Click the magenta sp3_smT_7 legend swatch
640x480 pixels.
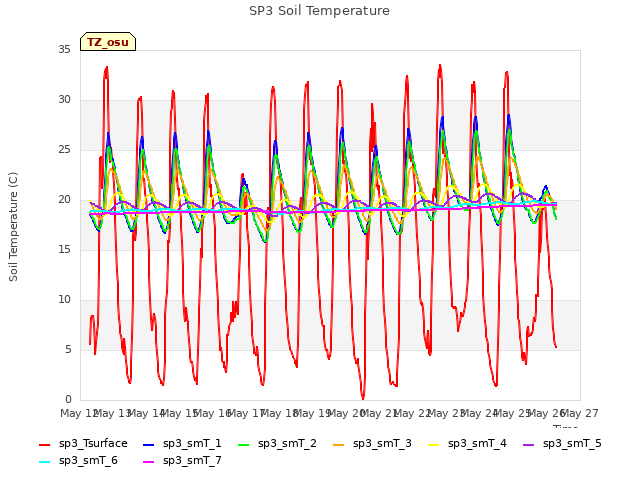point(149,462)
